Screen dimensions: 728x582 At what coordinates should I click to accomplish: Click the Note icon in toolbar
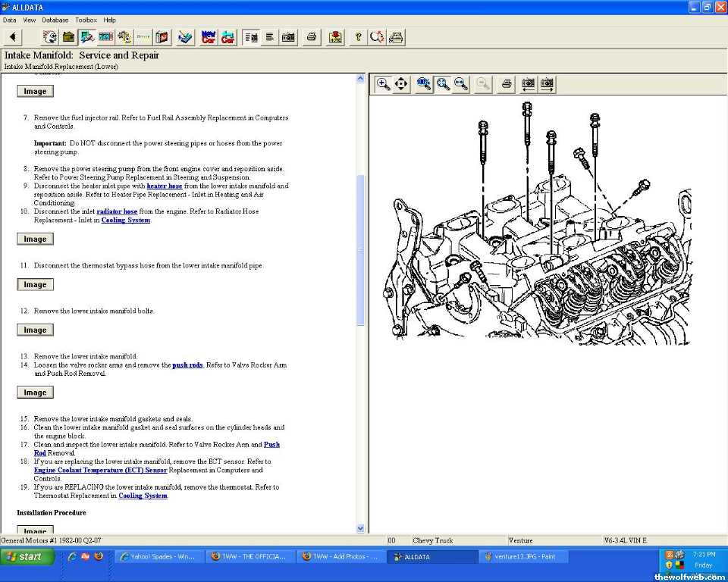pyautogui.click(x=335, y=37)
